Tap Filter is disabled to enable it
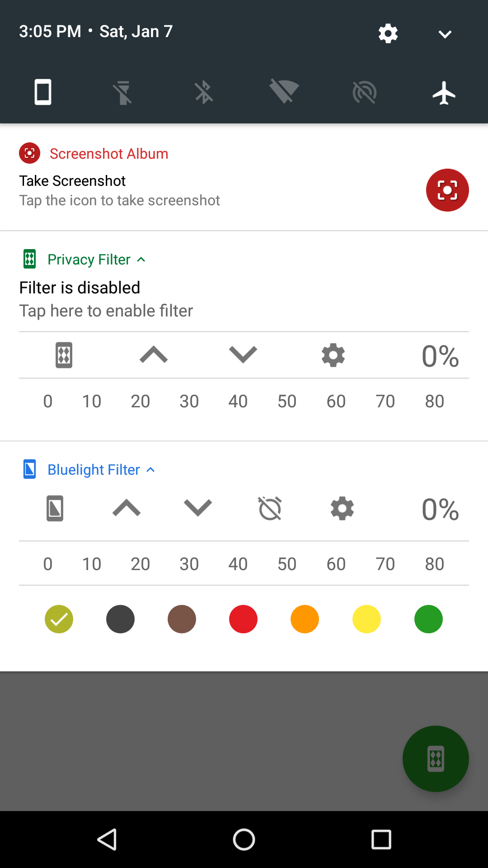This screenshot has width=488, height=868. click(80, 288)
